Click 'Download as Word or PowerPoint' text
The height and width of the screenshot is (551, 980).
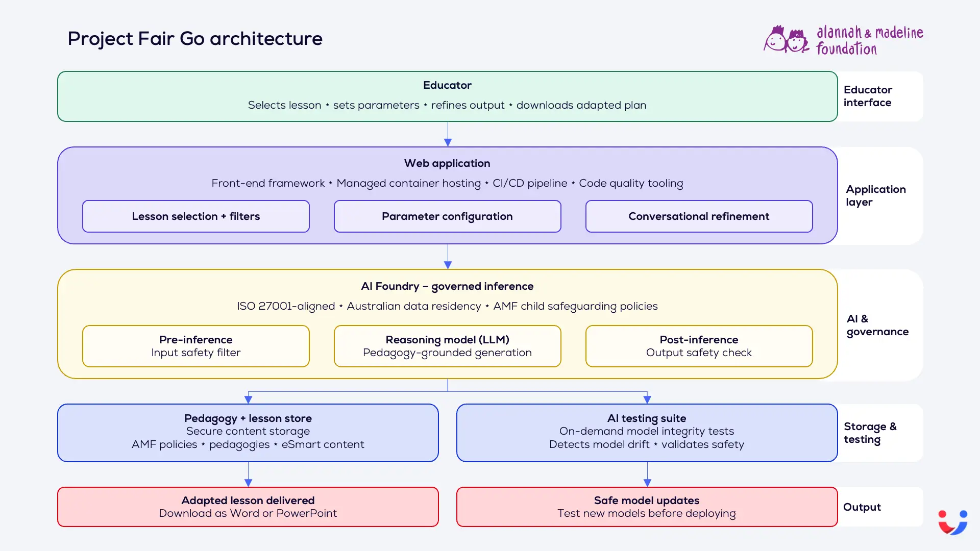pyautogui.click(x=248, y=513)
